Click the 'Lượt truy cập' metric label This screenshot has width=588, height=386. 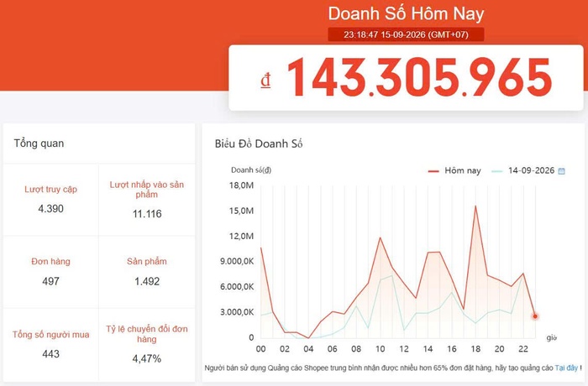click(50, 190)
